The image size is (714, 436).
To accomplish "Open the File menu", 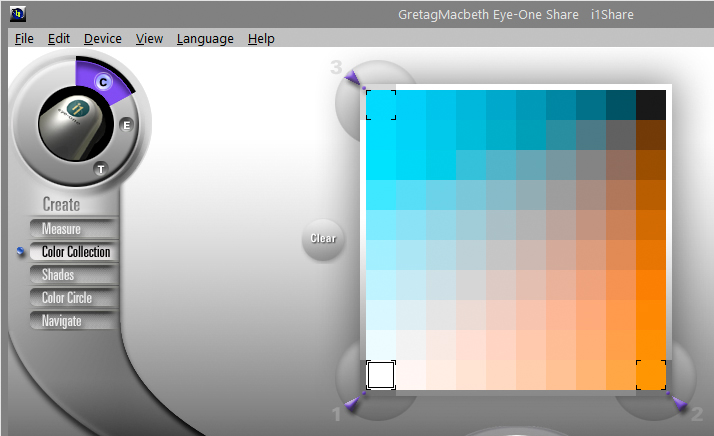I will click(x=24, y=39).
